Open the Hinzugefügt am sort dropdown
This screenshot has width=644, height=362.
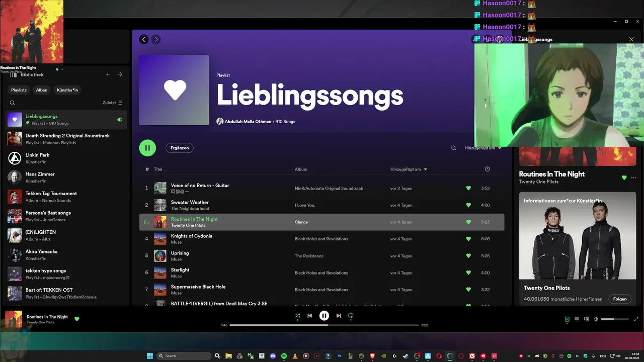click(483, 148)
